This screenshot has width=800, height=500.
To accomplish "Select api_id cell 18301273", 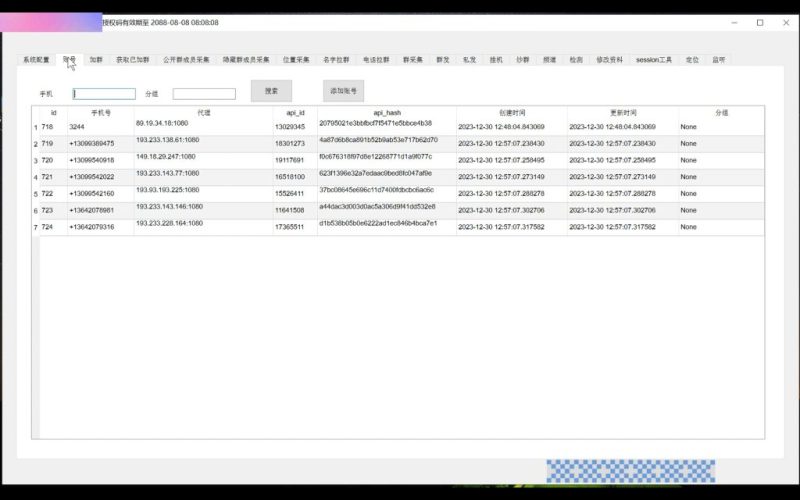I will 295,144.
